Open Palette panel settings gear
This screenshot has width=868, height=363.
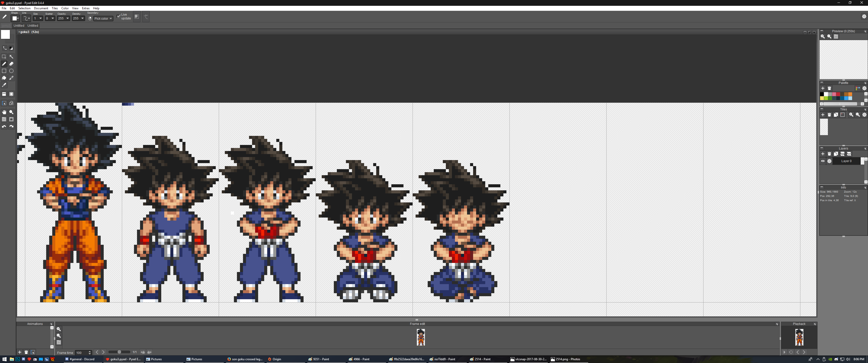(x=864, y=88)
